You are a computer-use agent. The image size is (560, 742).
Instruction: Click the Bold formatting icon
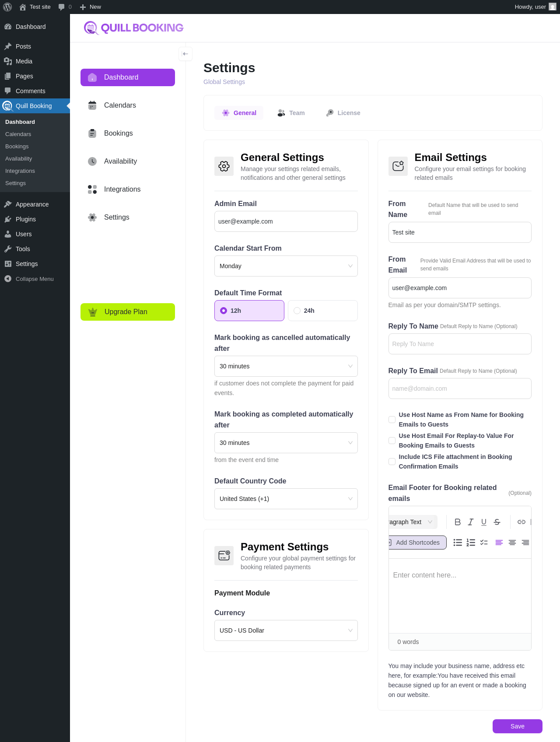(458, 522)
